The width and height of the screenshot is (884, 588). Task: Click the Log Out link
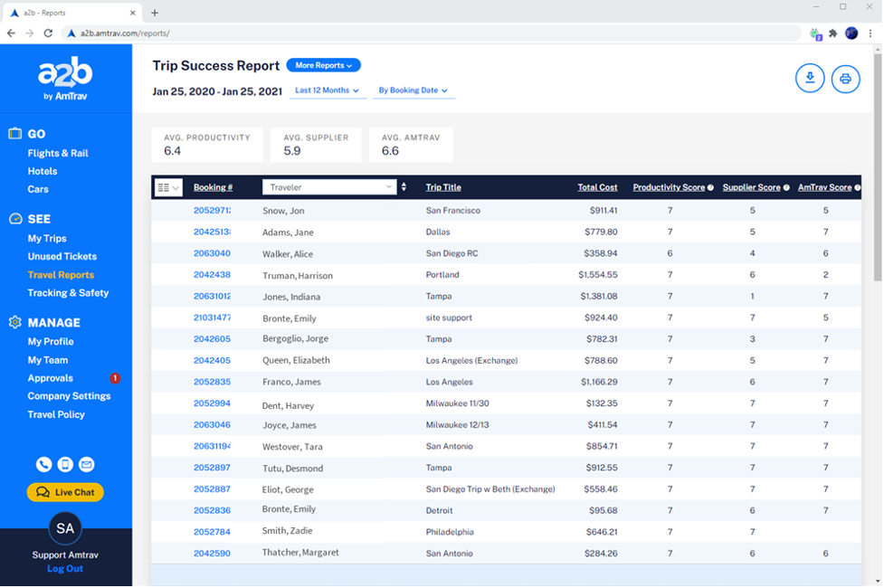(65, 569)
